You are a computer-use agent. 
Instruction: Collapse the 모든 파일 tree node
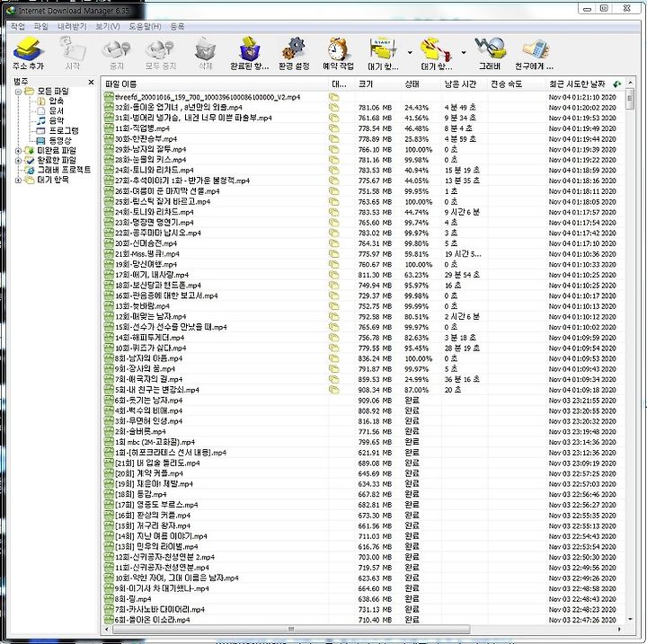(x=18, y=92)
